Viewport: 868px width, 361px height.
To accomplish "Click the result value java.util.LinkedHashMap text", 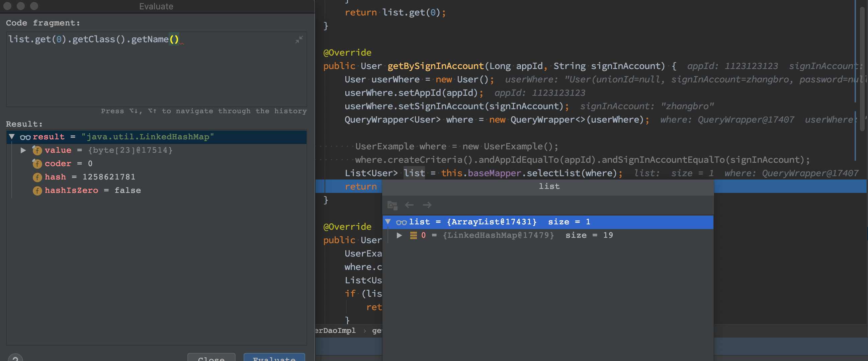I will pos(148,137).
